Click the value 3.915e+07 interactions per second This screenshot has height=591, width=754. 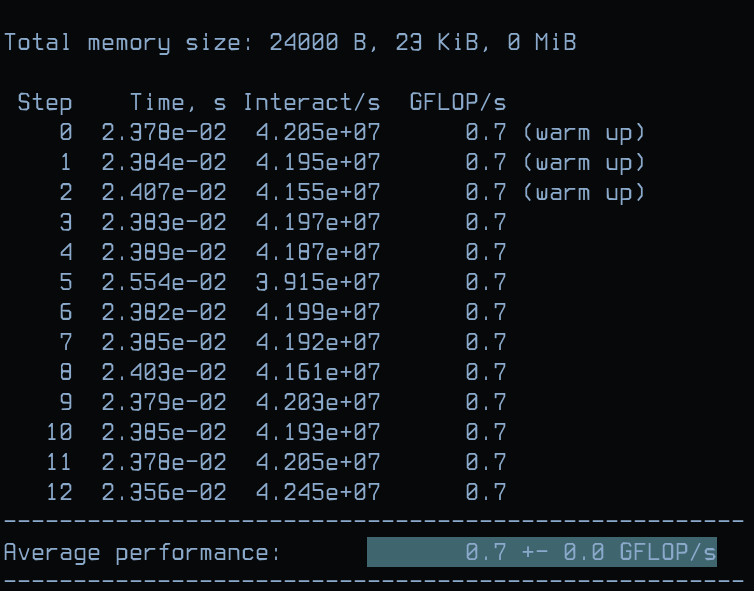coord(318,282)
